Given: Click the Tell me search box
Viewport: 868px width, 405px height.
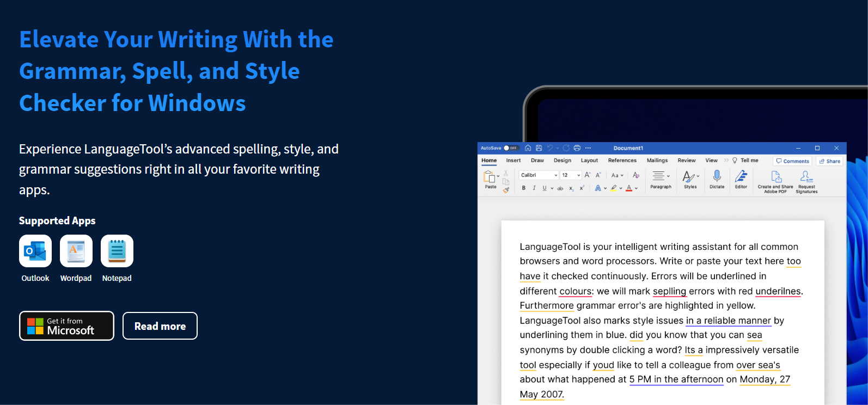Looking at the screenshot, I should (x=745, y=161).
